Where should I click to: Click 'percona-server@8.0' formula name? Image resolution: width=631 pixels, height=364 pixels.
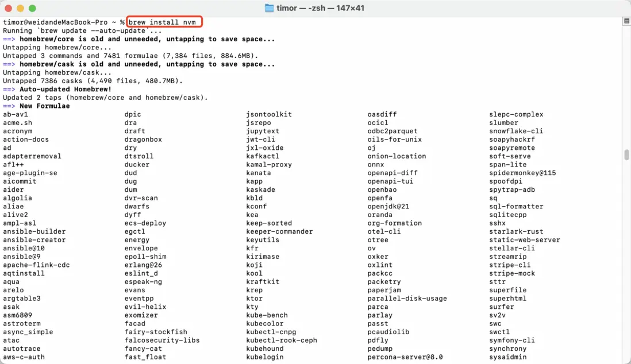(x=405, y=357)
